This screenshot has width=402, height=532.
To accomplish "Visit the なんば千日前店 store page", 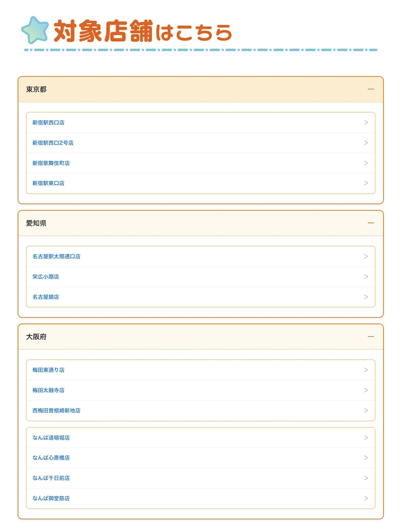I will [x=51, y=478].
